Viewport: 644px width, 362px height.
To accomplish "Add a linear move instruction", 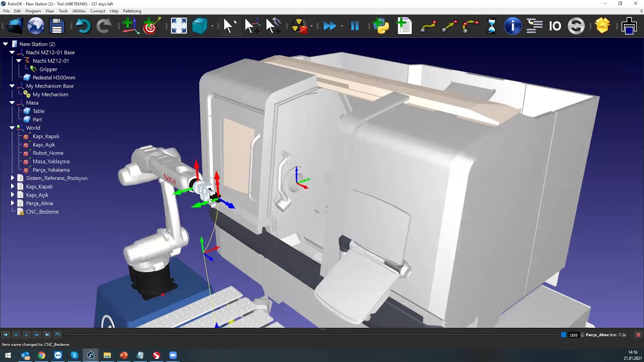I will click(449, 26).
